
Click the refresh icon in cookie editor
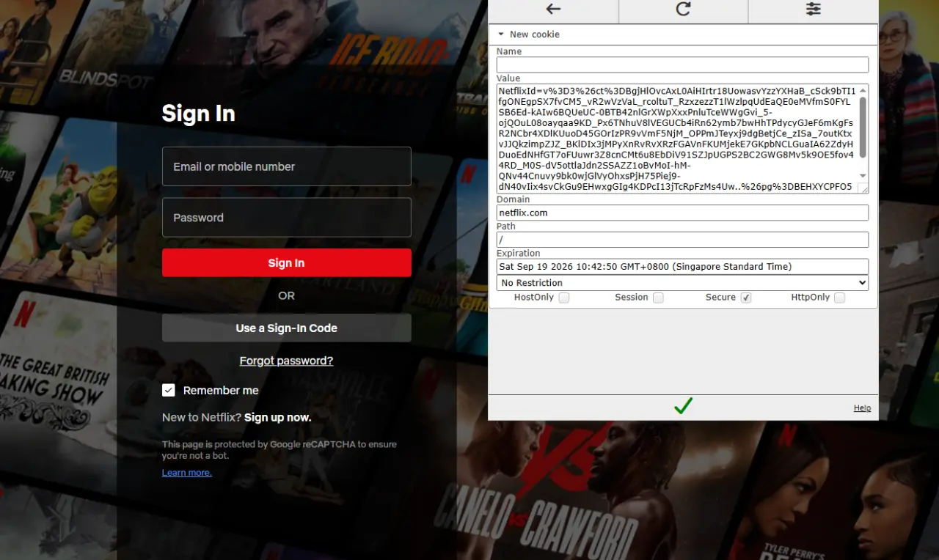tap(683, 9)
